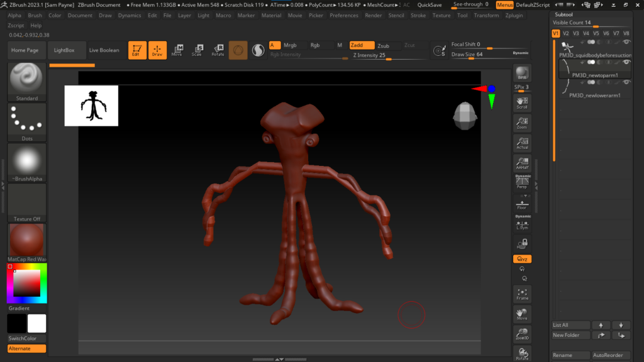Enable Zsub sculpt mode
The image size is (644, 362).
click(383, 45)
